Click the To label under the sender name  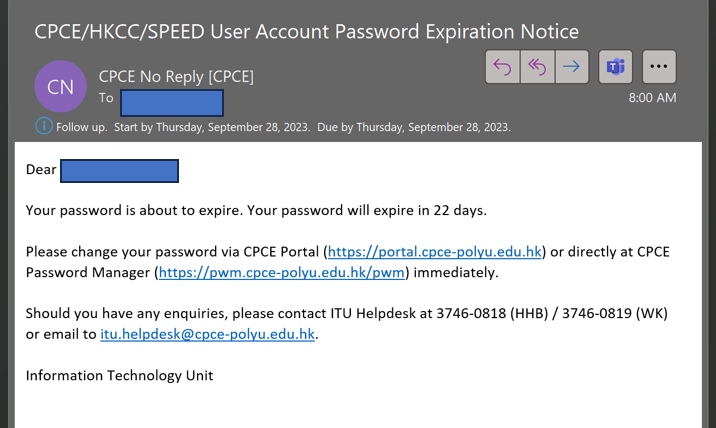coord(106,98)
